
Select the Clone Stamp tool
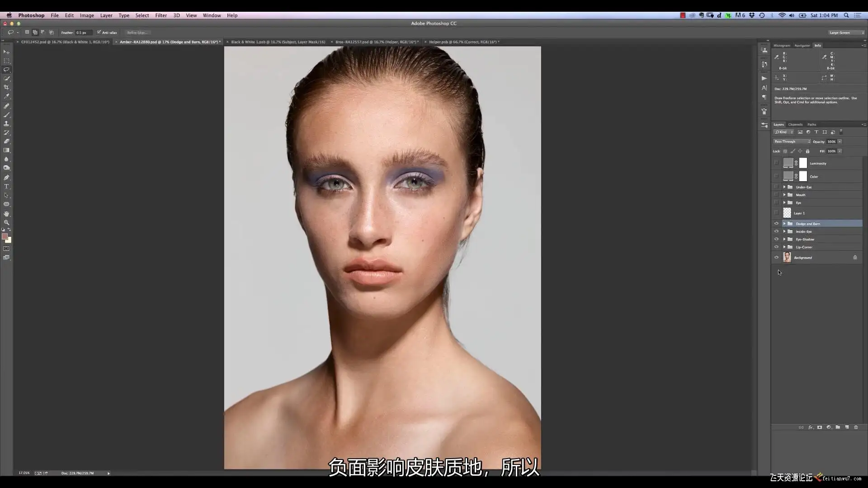pos(6,123)
